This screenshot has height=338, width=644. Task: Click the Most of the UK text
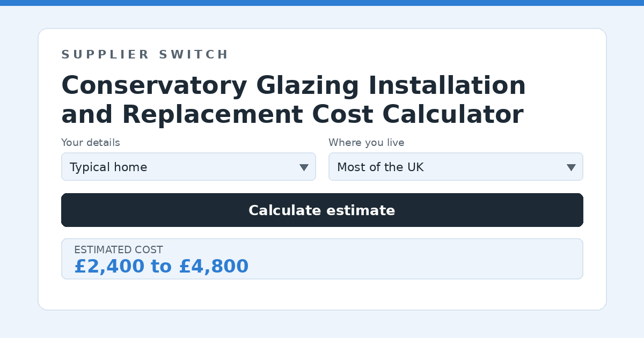click(380, 167)
